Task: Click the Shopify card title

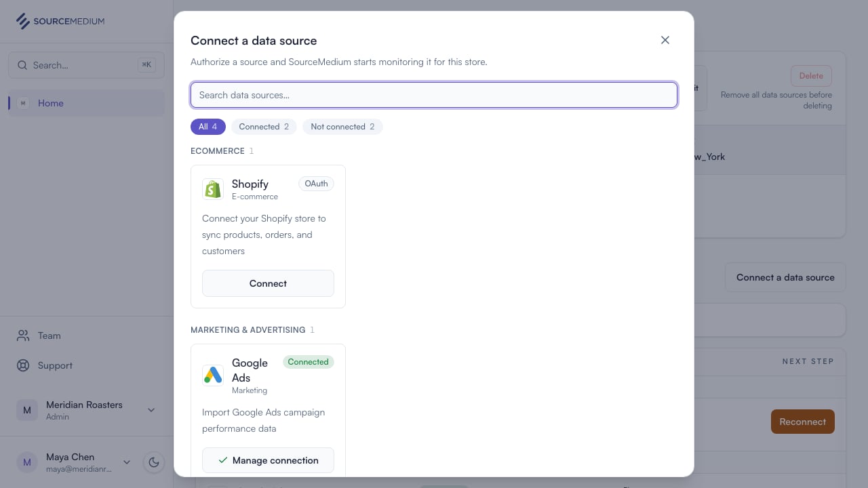Action: (250, 184)
